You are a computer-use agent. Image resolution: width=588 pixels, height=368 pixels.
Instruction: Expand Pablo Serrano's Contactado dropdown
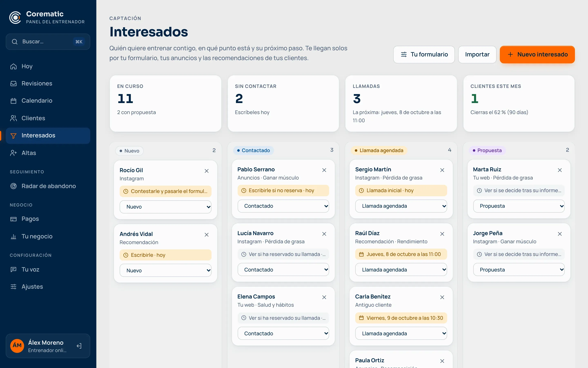pos(283,206)
